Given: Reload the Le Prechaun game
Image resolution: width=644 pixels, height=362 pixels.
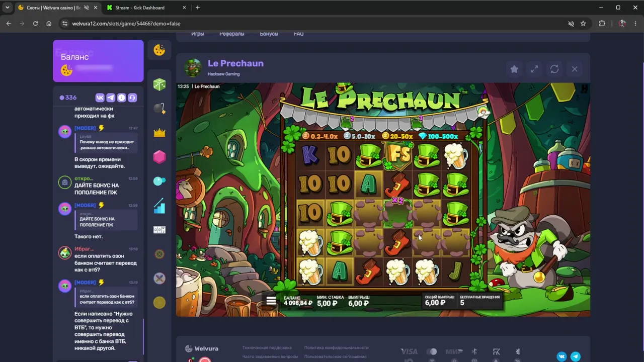Looking at the screenshot, I should pos(554,69).
